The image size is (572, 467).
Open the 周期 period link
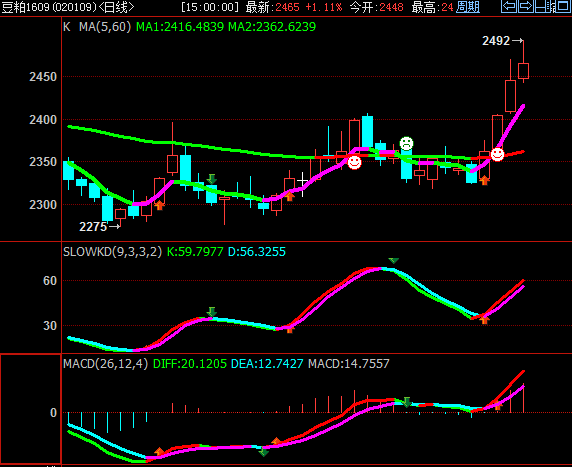(468, 7)
